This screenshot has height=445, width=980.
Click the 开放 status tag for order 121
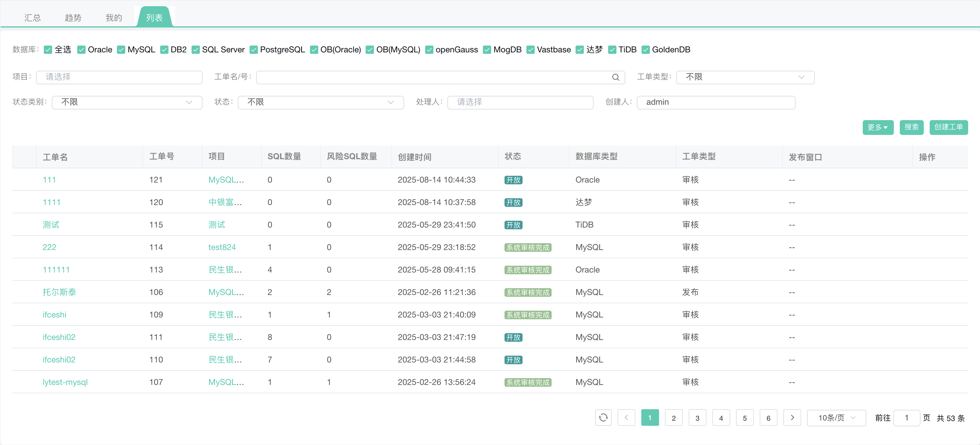point(513,180)
